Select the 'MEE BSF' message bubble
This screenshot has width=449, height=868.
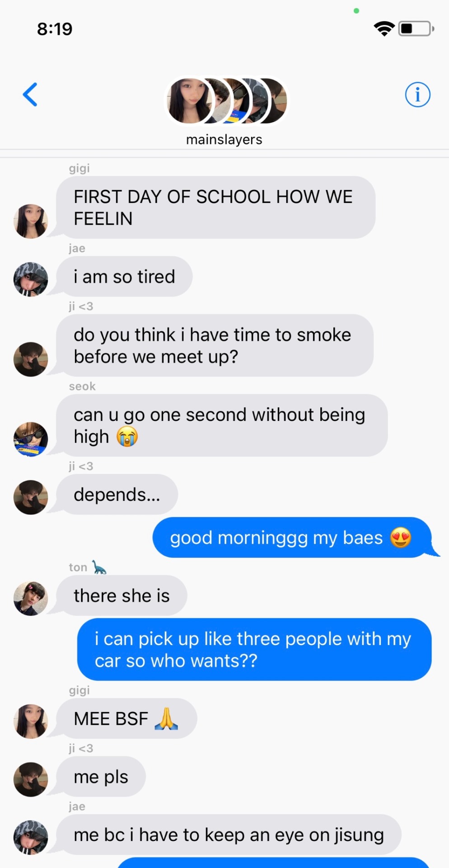(126, 718)
